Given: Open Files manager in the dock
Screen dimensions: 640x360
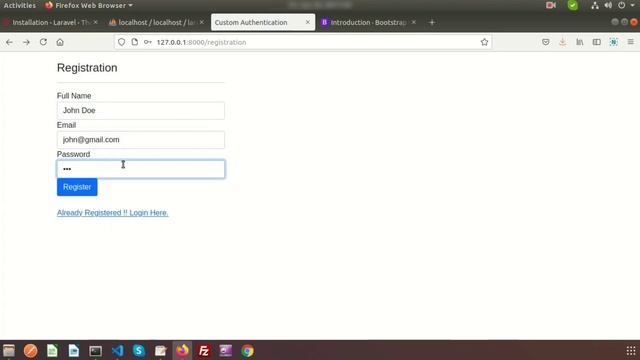Looking at the screenshot, I should click(9, 351).
